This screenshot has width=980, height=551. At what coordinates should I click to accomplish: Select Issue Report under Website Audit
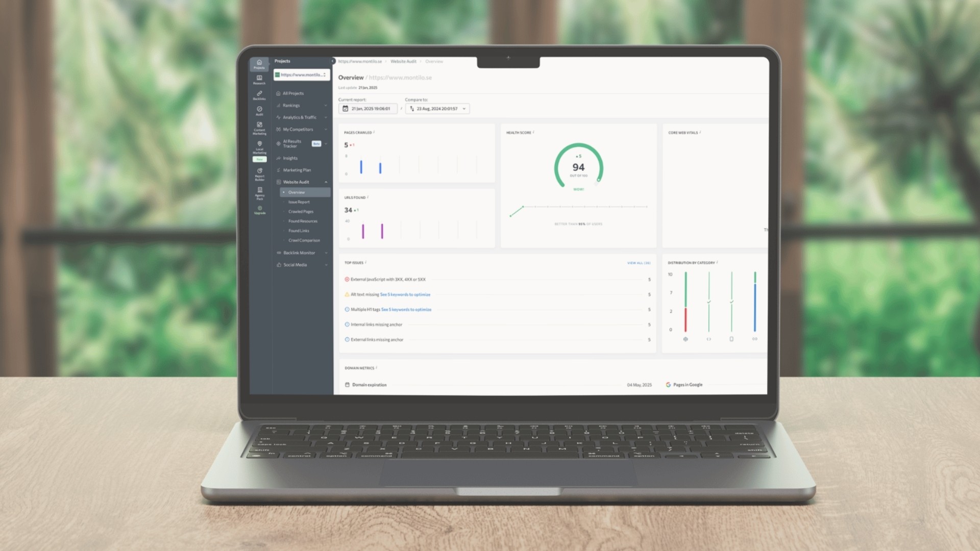pyautogui.click(x=299, y=202)
